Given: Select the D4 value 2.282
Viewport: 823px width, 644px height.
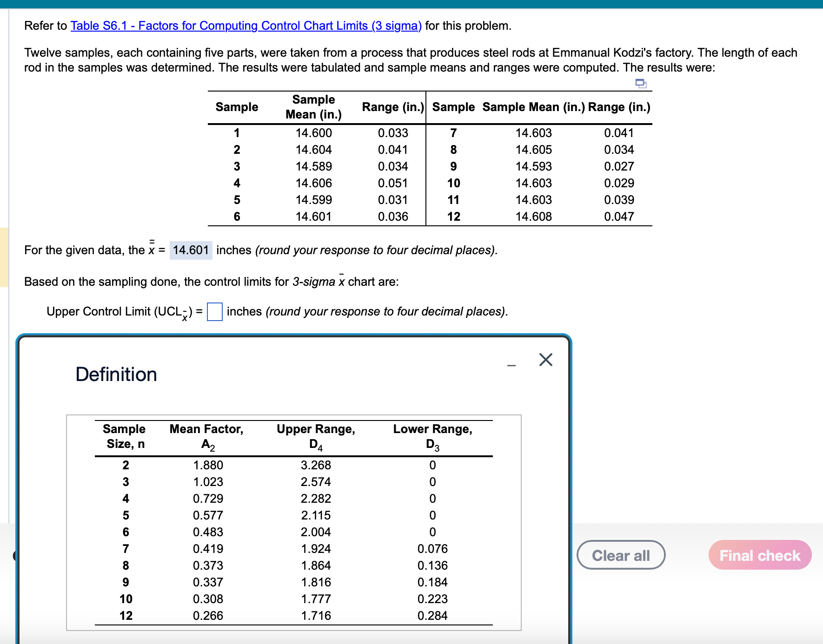Looking at the screenshot, I should 316,499.
